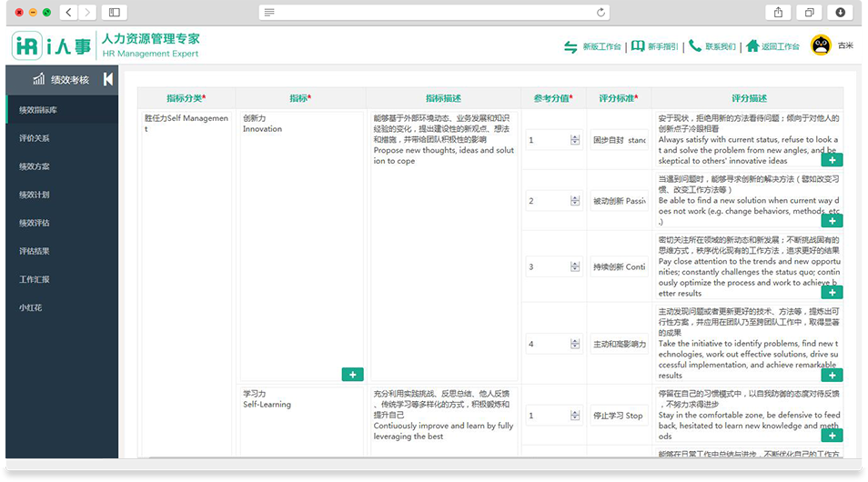Click the 评分标准 column header
Screen dimensions: 868x482
[619, 98]
